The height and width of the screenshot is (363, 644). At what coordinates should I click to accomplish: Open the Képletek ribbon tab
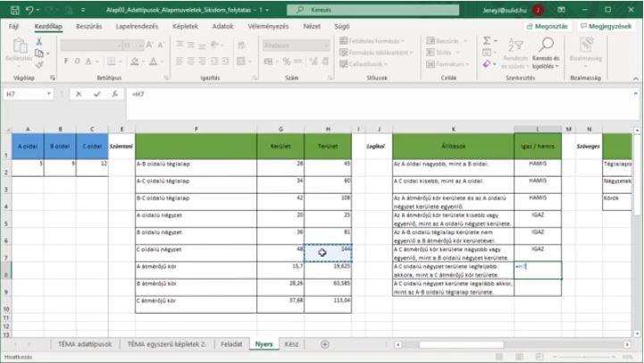point(185,26)
